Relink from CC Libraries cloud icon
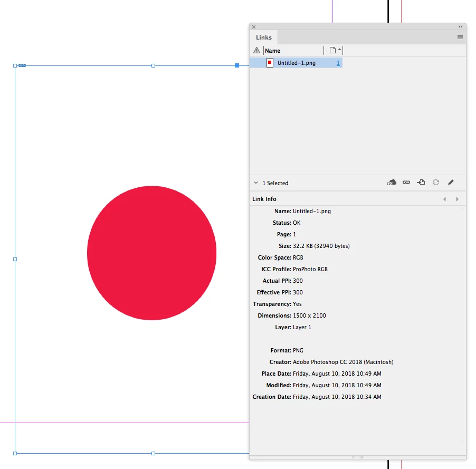 point(392,183)
